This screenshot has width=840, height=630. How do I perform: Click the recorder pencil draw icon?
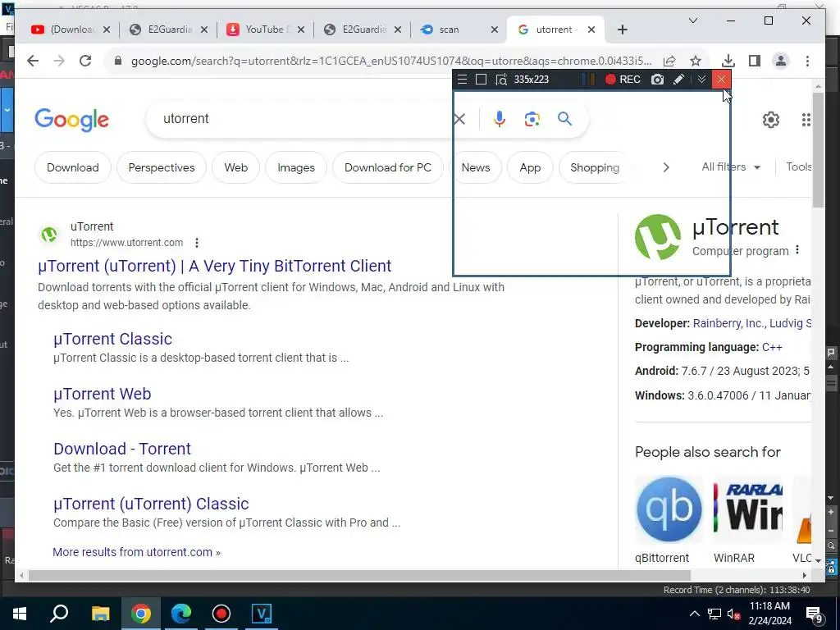[x=678, y=80]
